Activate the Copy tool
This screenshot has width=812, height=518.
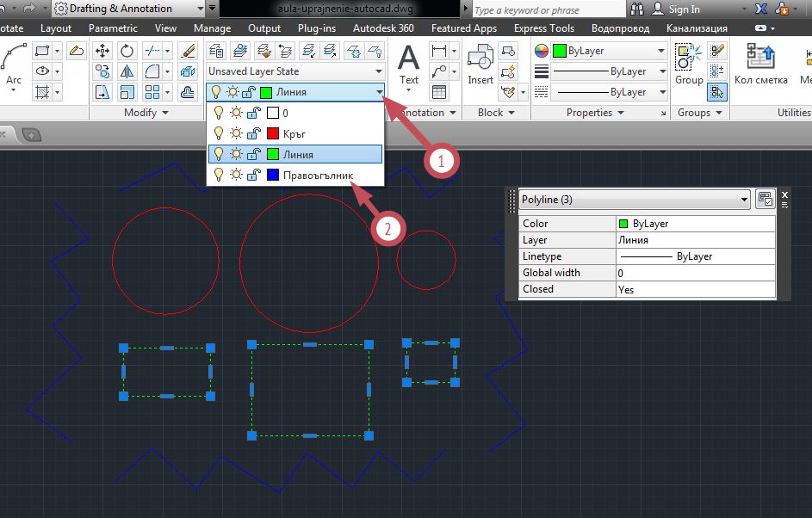(102, 71)
